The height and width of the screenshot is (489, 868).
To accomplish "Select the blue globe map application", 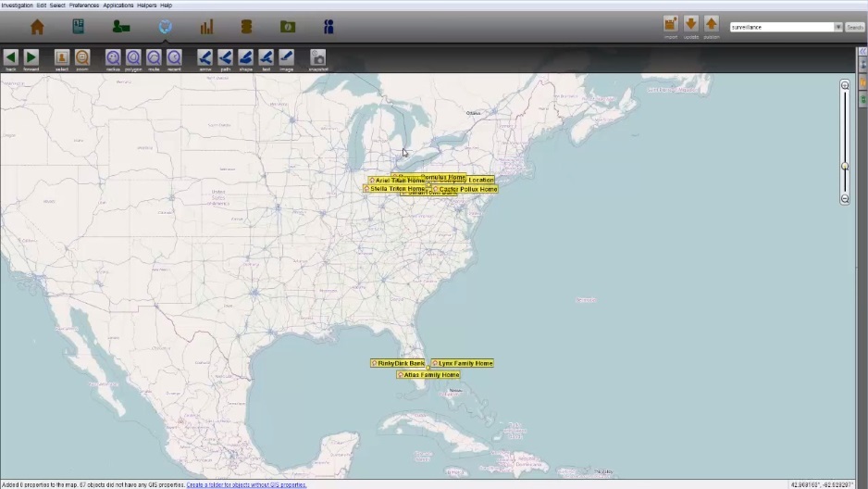I will point(165,27).
